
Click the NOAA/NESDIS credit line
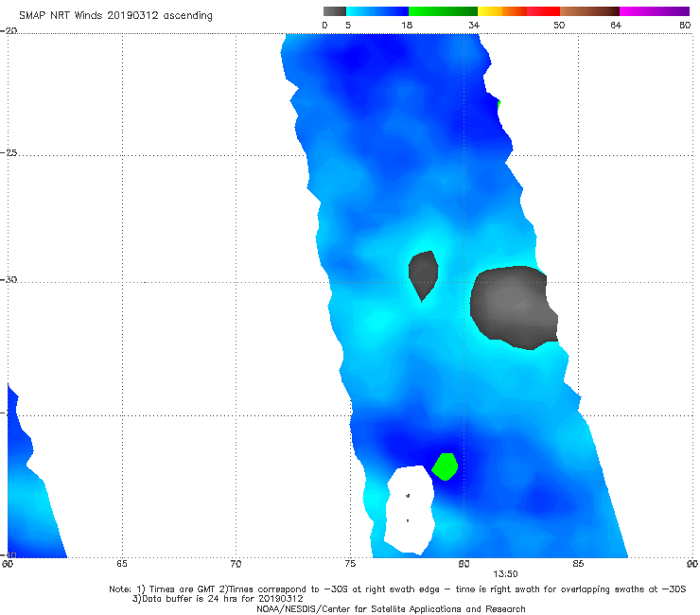(391, 608)
